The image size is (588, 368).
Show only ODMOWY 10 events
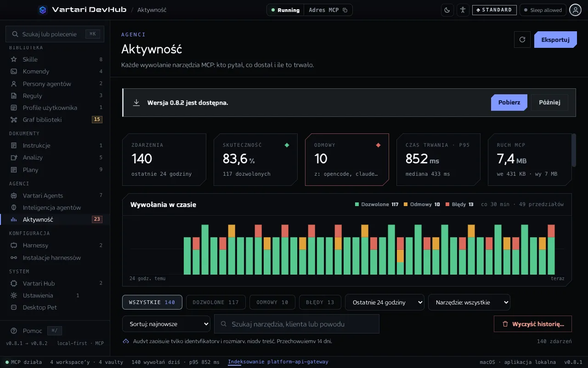tap(272, 302)
